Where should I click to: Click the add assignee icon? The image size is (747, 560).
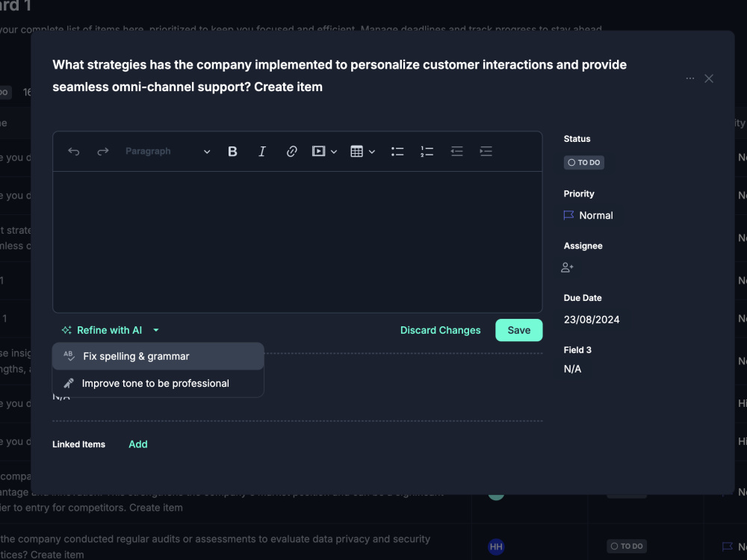pyautogui.click(x=567, y=267)
